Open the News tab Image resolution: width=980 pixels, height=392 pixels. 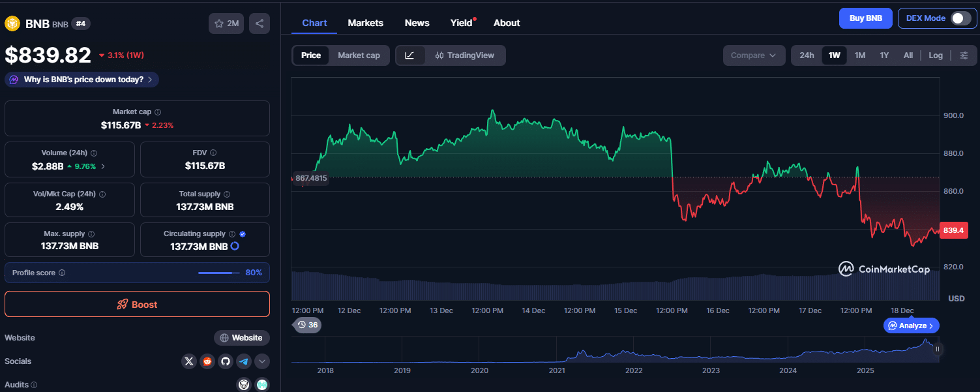(417, 23)
